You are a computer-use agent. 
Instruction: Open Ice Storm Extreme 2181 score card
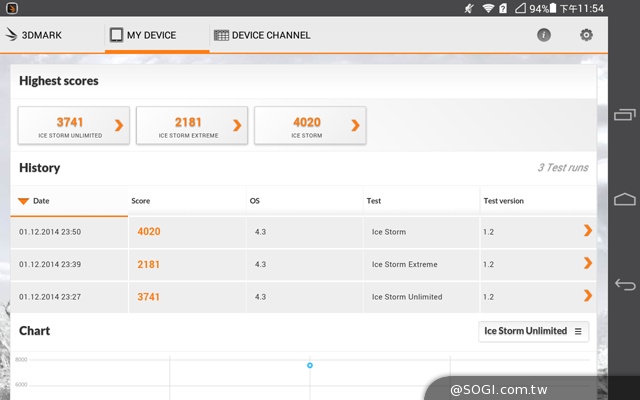point(191,126)
